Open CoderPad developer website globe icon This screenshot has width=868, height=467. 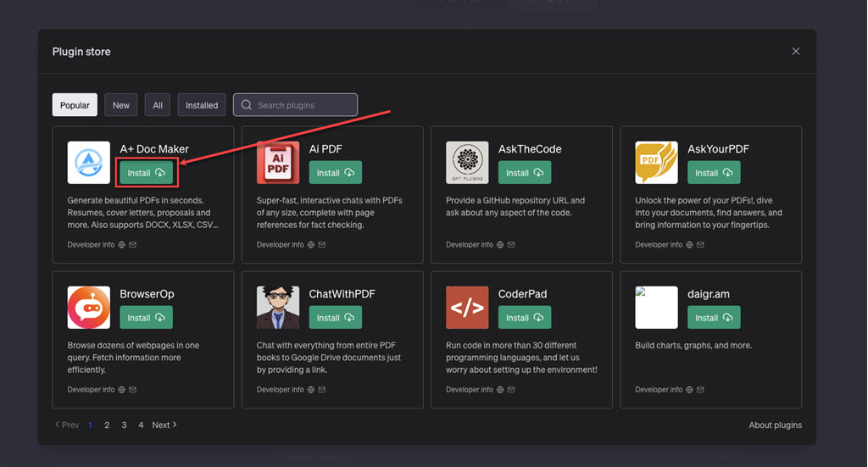click(x=500, y=390)
